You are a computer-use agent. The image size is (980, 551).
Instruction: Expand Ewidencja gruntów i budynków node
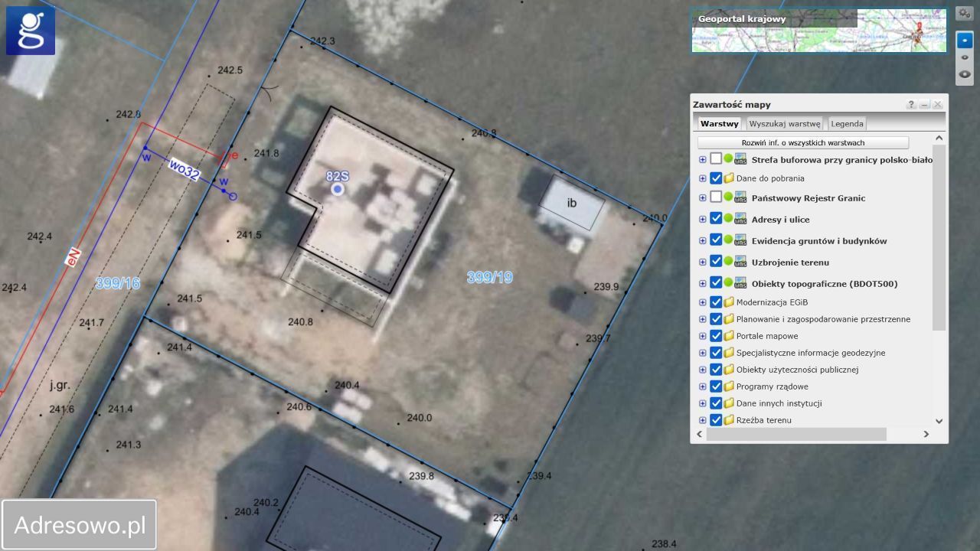(x=702, y=240)
